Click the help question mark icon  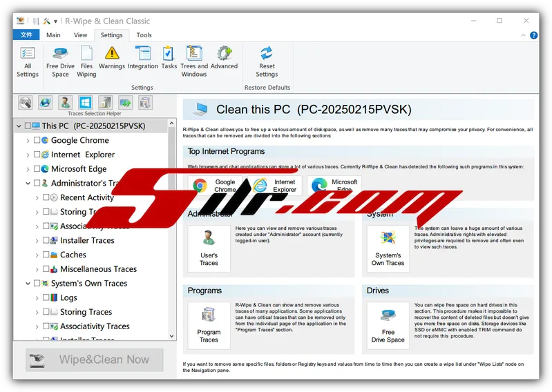534,35
